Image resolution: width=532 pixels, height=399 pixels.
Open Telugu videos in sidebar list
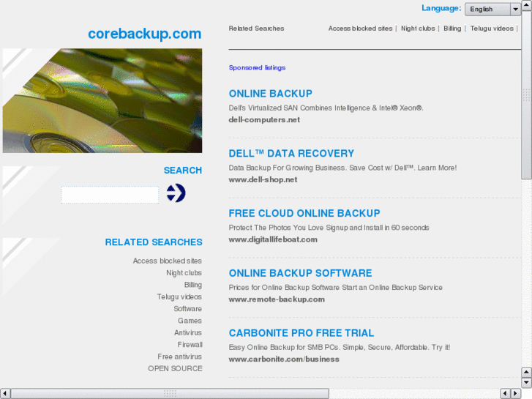(x=179, y=297)
